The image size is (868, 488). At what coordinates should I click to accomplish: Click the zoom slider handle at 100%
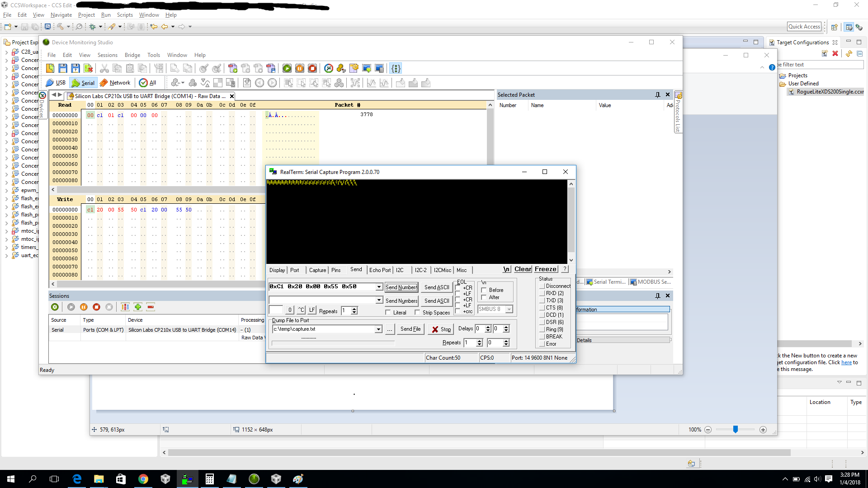[x=735, y=430]
